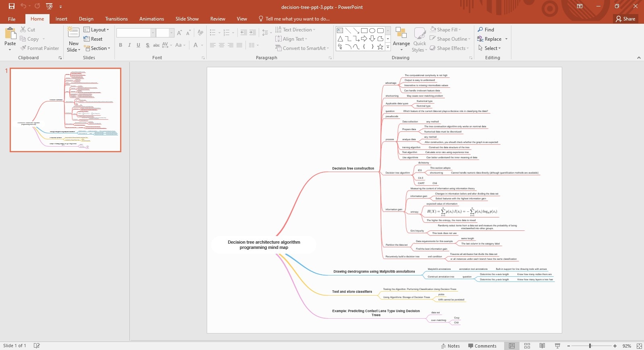This screenshot has width=644, height=350.
Task: Select the oval shape in shapes gallery
Action: tap(372, 31)
